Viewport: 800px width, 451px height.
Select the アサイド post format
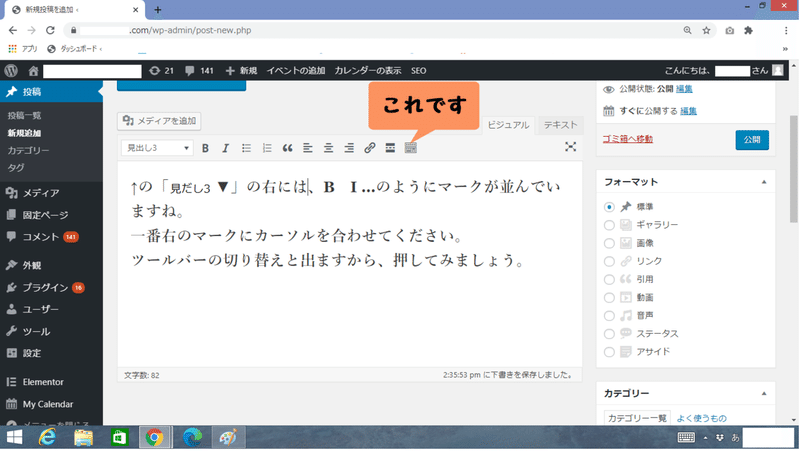609,352
